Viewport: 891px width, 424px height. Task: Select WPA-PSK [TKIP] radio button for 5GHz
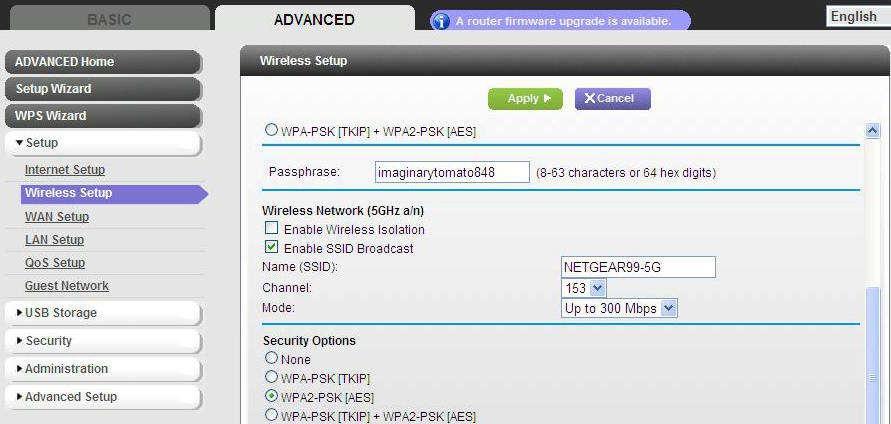click(272, 377)
